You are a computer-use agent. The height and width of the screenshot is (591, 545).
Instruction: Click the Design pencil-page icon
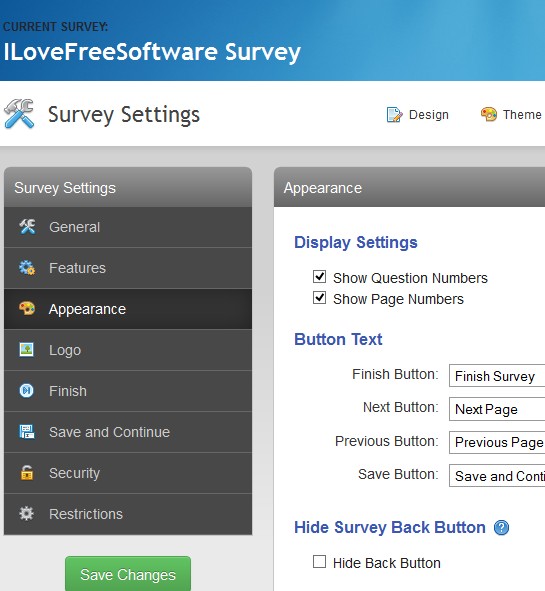394,115
